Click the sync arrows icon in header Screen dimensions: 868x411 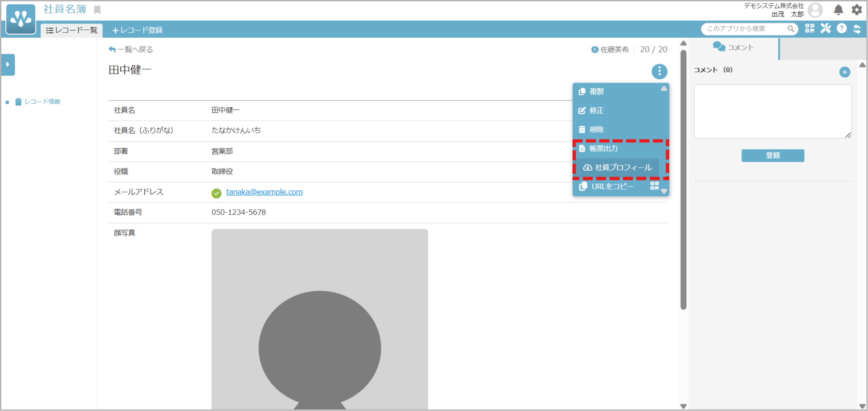(x=857, y=29)
